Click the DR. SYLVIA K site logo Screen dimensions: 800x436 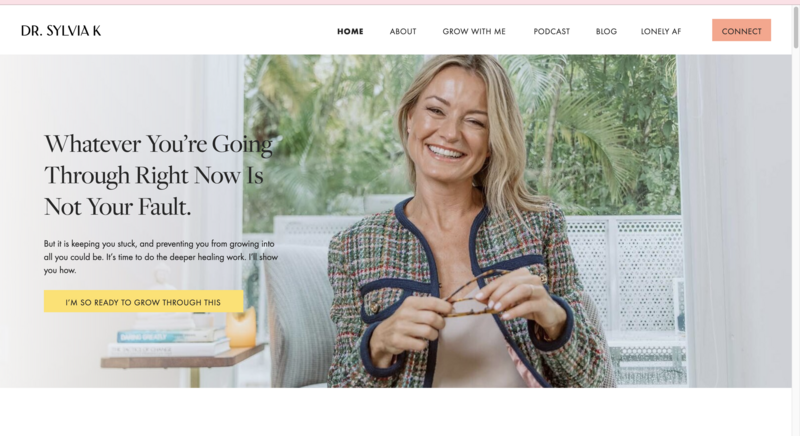pyautogui.click(x=61, y=31)
